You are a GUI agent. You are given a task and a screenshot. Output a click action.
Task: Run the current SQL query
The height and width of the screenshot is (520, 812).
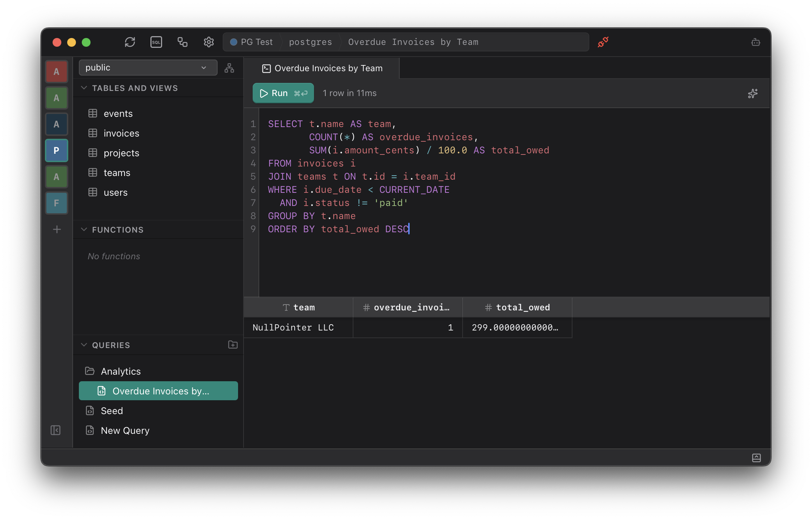tap(283, 93)
